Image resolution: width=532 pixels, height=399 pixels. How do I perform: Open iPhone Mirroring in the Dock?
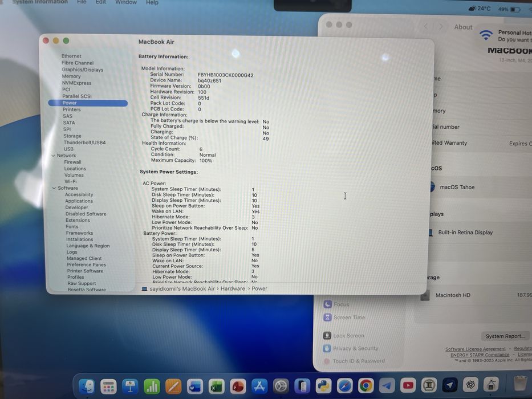point(302,386)
